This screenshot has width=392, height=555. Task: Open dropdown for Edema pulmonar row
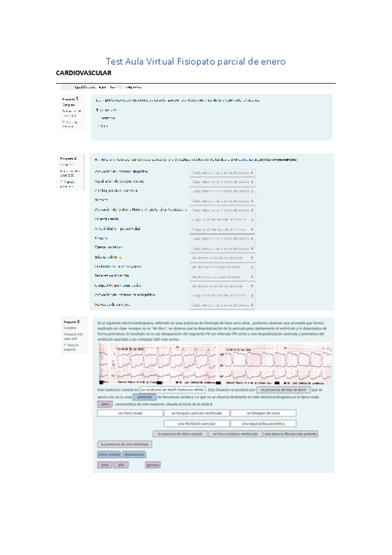(223, 258)
